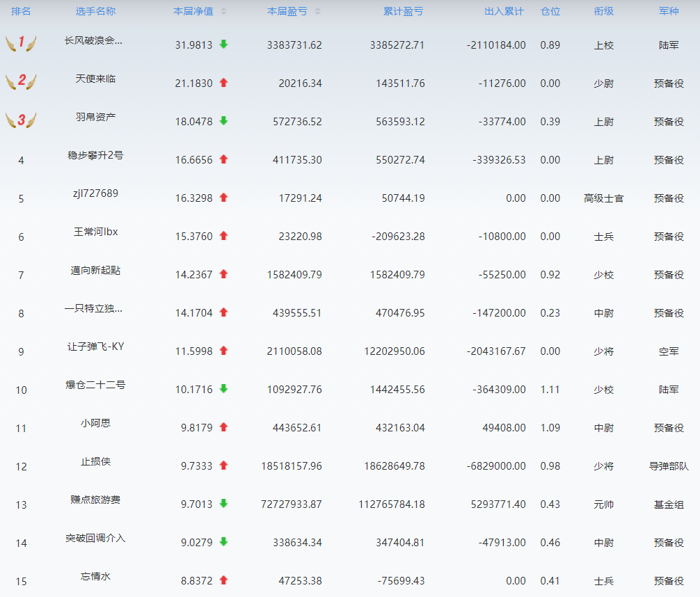The height and width of the screenshot is (597, 700).
Task: Click the 军种 column header
Action: (669, 11)
